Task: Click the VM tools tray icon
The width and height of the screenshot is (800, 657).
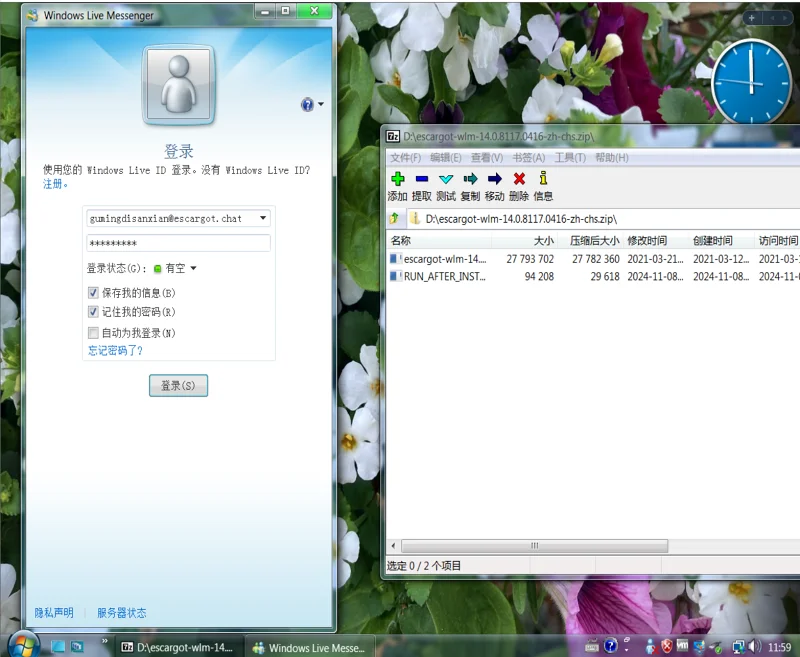Action: coord(683,645)
